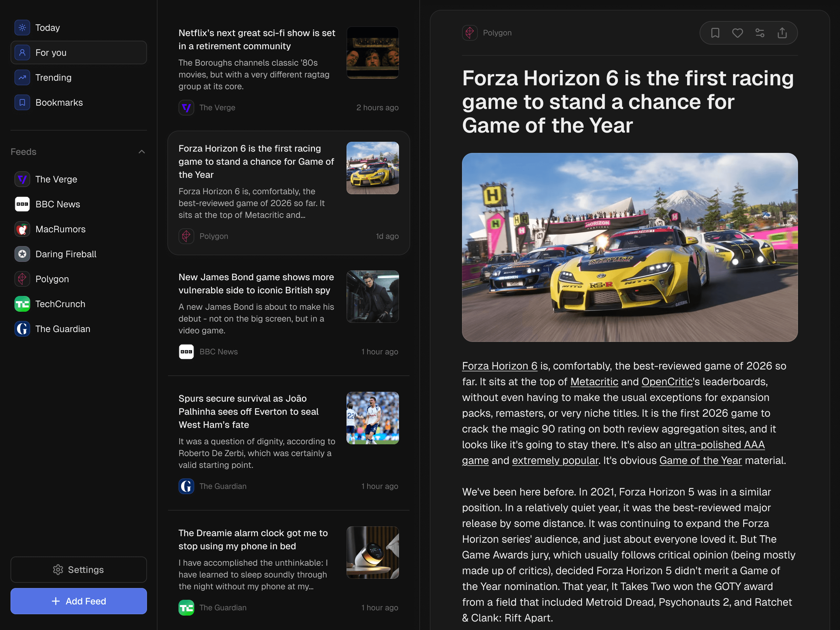Switch to the Trending section
Image resolution: width=840 pixels, height=630 pixels.
[79, 77]
